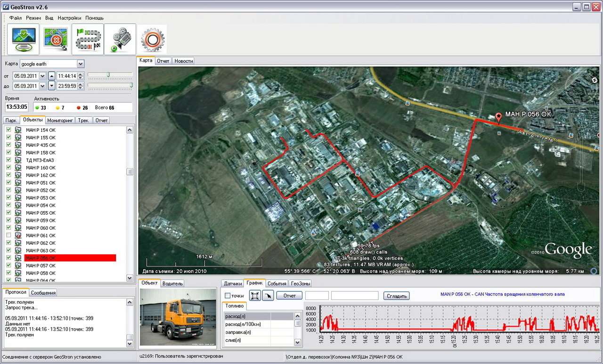
Task: Click the 'до' time range slider
Action: pyautogui.click(x=110, y=85)
